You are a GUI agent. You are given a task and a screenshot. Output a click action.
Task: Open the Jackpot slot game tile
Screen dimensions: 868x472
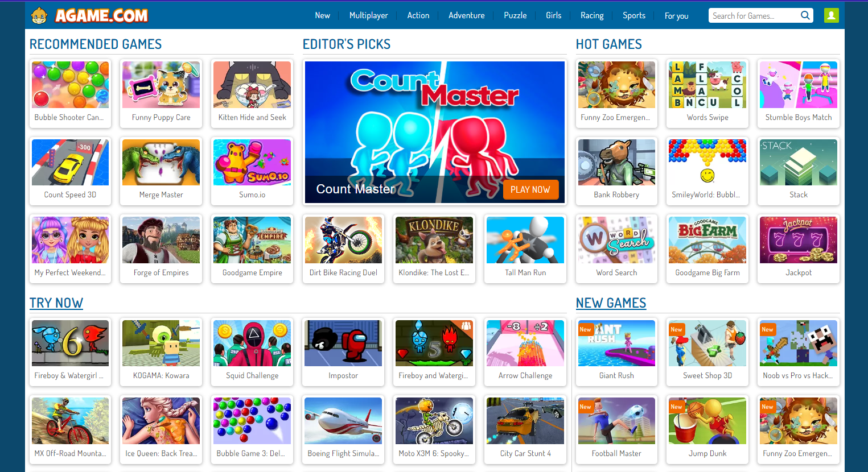point(799,249)
